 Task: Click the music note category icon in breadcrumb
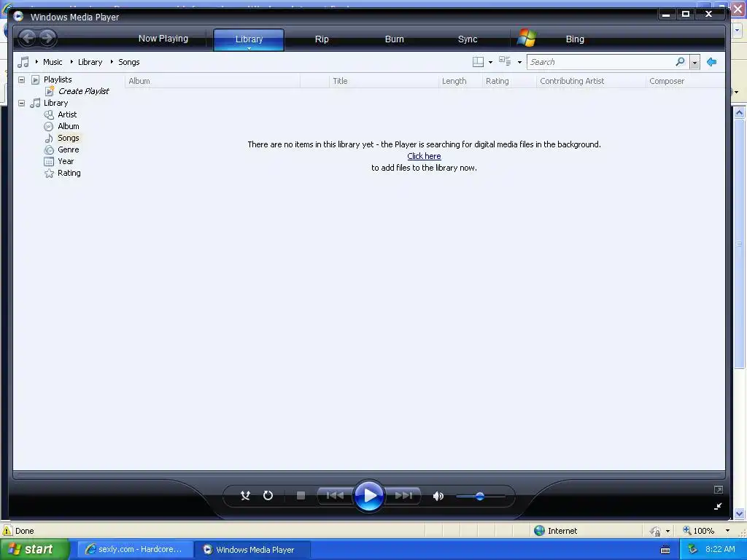click(x=23, y=62)
